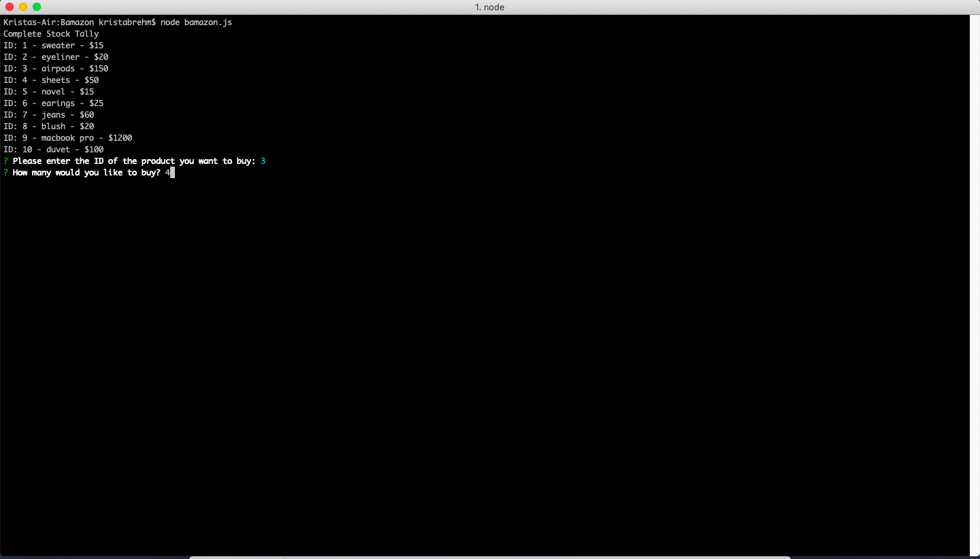Click the row "ID: 9 - macbook pro - $1200"
The image size is (980, 559).
(x=68, y=138)
